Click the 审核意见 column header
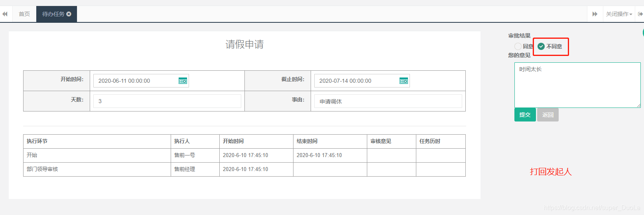This screenshot has width=644, height=215. pyautogui.click(x=391, y=141)
